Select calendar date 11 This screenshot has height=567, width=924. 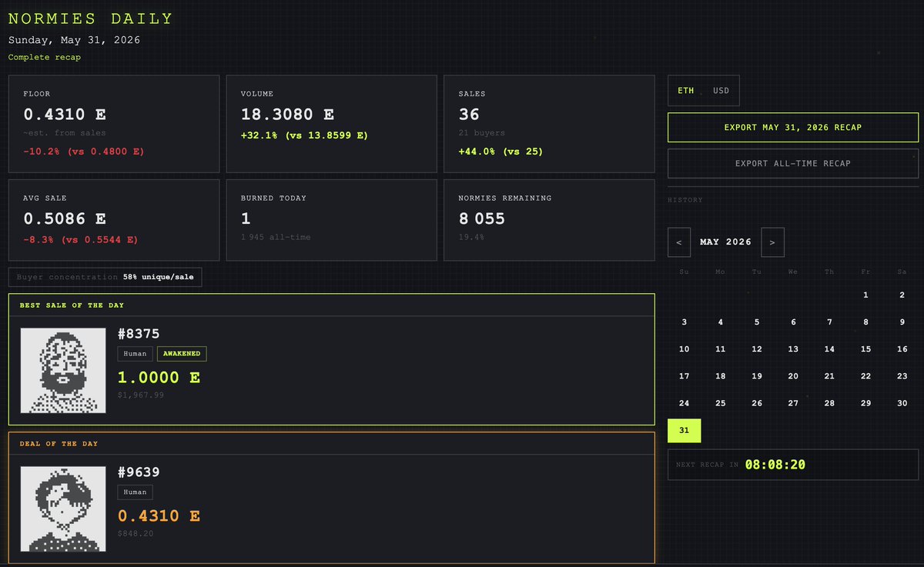click(720, 349)
